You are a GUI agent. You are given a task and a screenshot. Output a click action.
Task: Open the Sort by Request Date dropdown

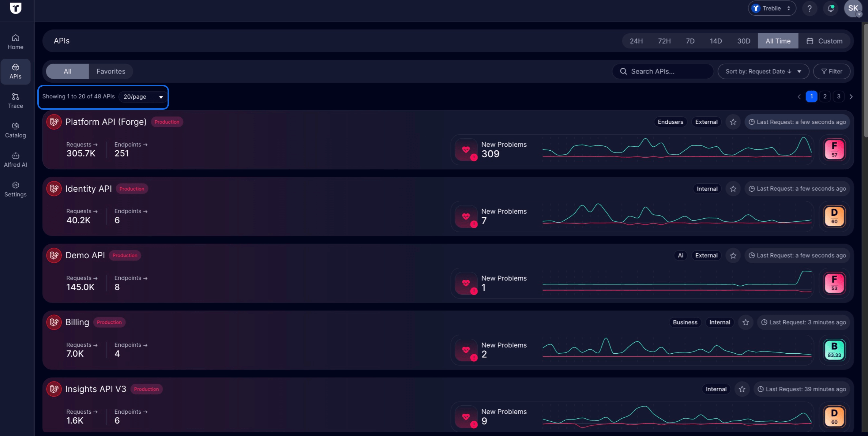[763, 71]
